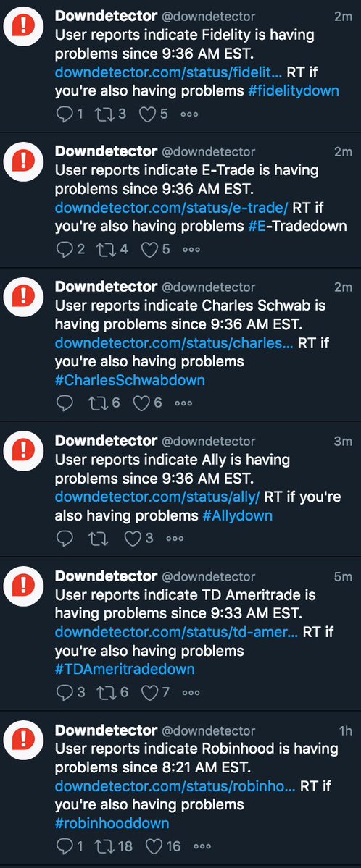The image size is (361, 868).
Task: Retweet the Charles Schwab tweet
Action: (x=98, y=403)
